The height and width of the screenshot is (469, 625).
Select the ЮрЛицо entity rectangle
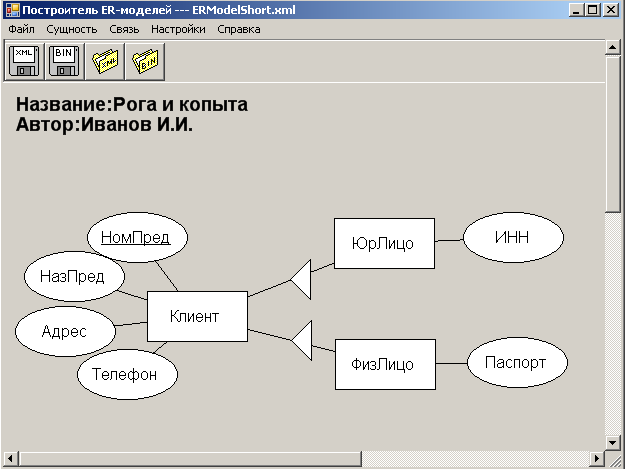point(384,243)
